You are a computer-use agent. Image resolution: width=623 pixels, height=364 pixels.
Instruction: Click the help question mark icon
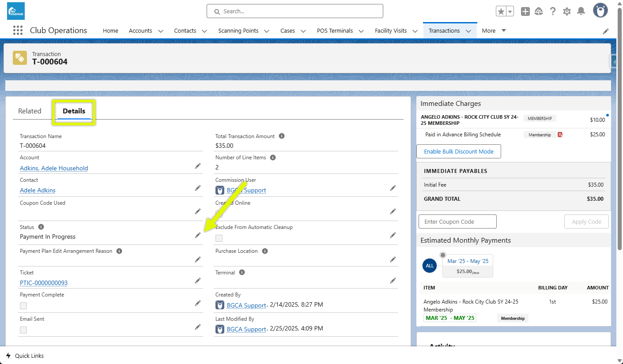tap(553, 11)
